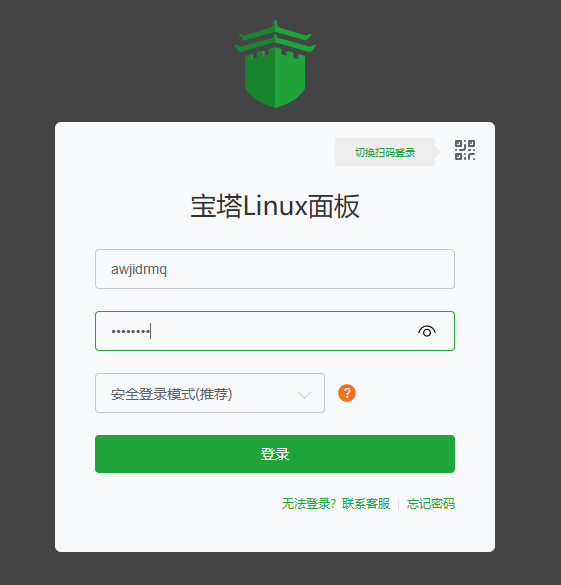Open the 安全登录模式(推荐) dropdown
The height and width of the screenshot is (585, 561).
(x=210, y=393)
